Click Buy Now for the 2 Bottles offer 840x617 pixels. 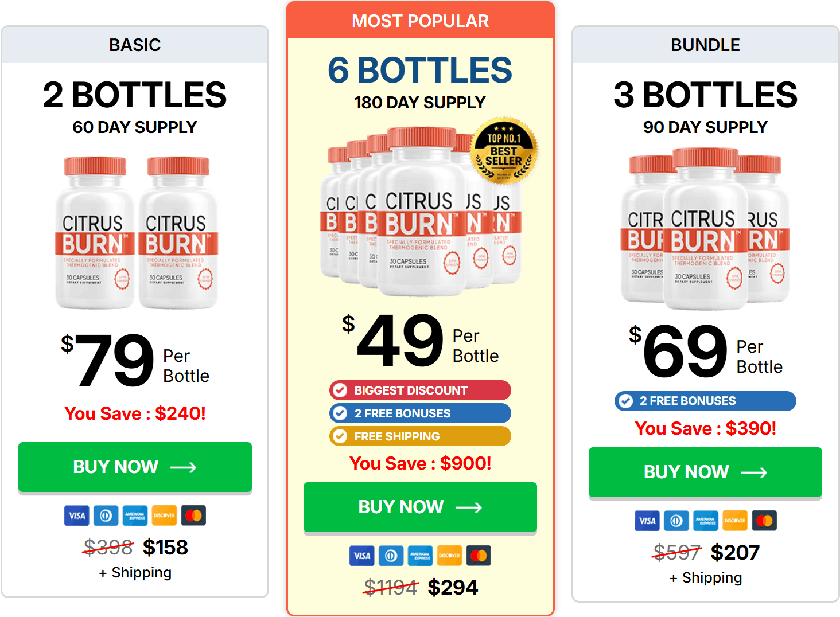pos(135,467)
